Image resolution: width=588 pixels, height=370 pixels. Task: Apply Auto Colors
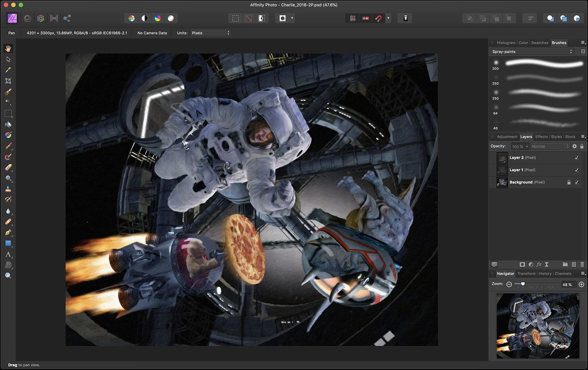tap(158, 18)
